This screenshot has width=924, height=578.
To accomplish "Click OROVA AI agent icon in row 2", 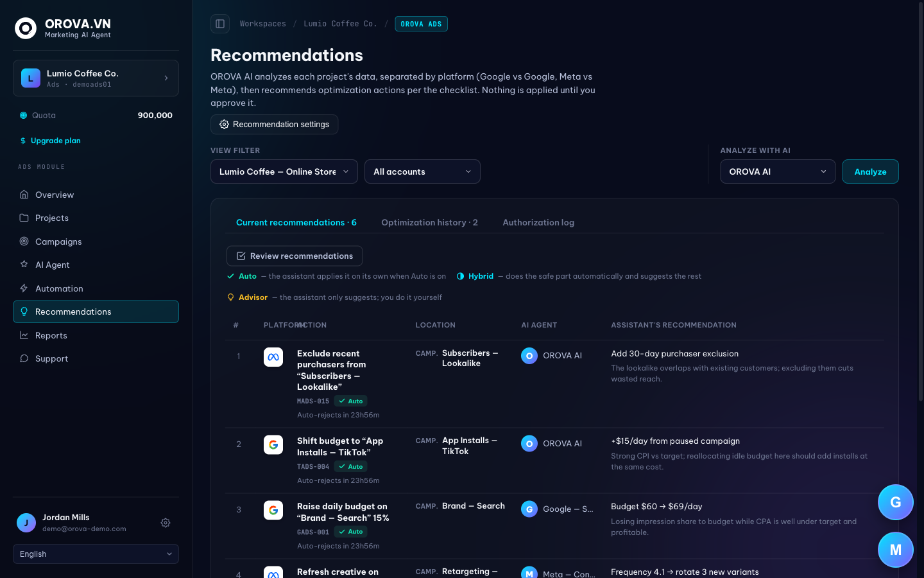I will click(x=529, y=444).
